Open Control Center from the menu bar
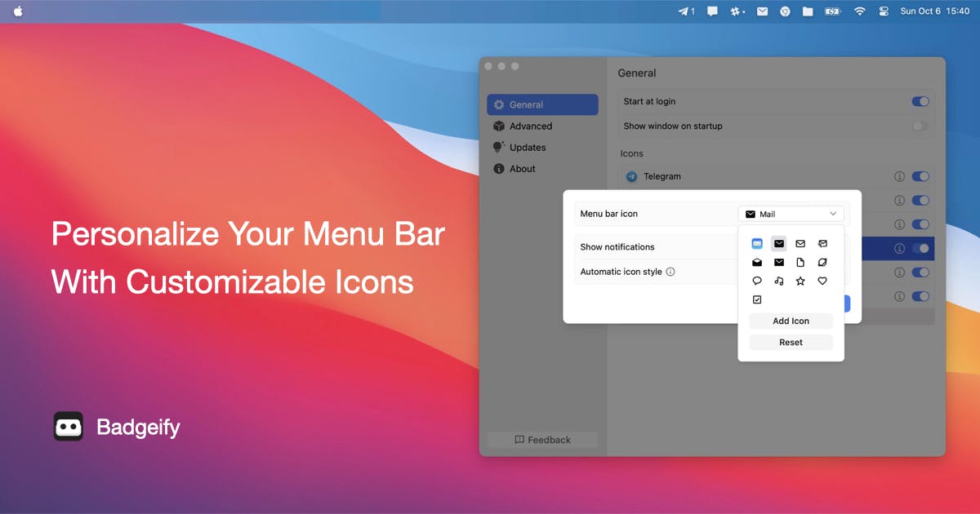This screenshot has height=514, width=980. click(x=884, y=11)
